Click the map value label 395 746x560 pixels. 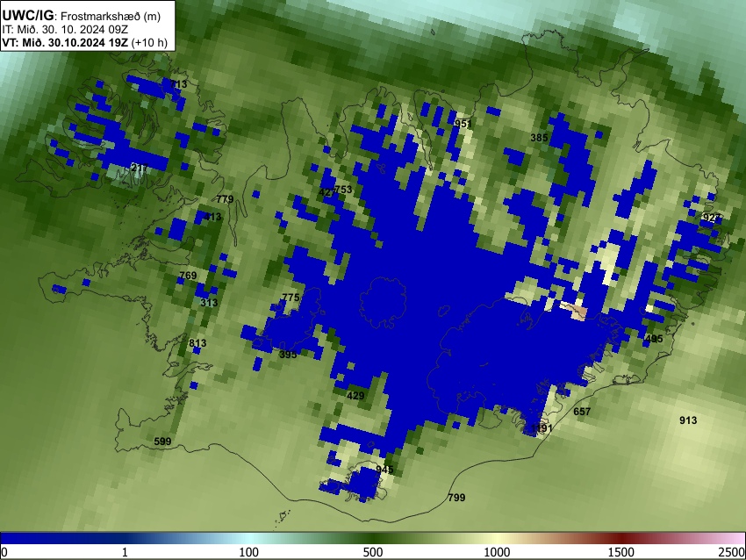[x=288, y=355]
